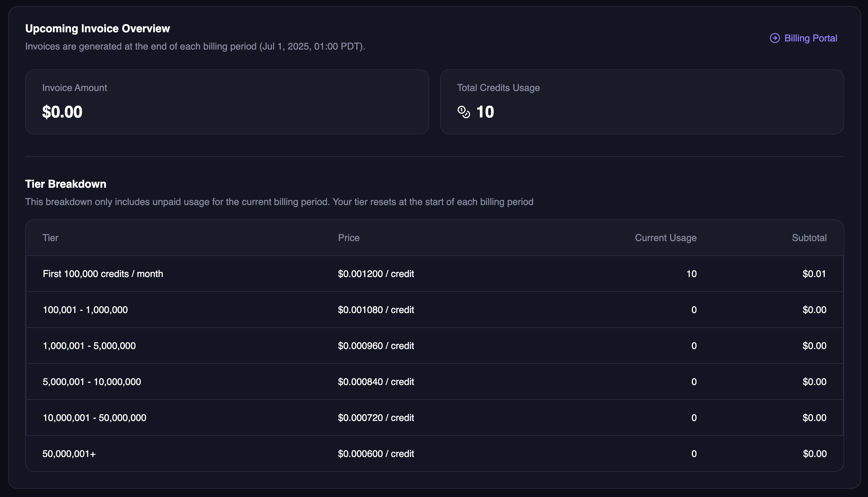
Task: Click the $0.01 subtotal value
Action: (x=814, y=274)
